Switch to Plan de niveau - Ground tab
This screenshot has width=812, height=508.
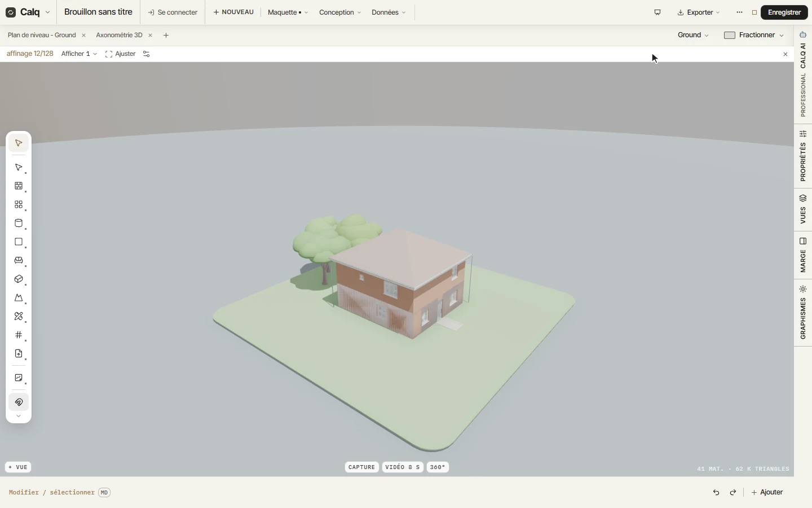[42, 35]
